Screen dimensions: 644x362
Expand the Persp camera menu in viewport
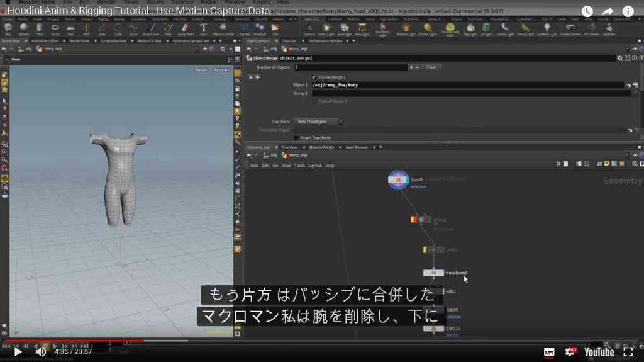coord(201,70)
